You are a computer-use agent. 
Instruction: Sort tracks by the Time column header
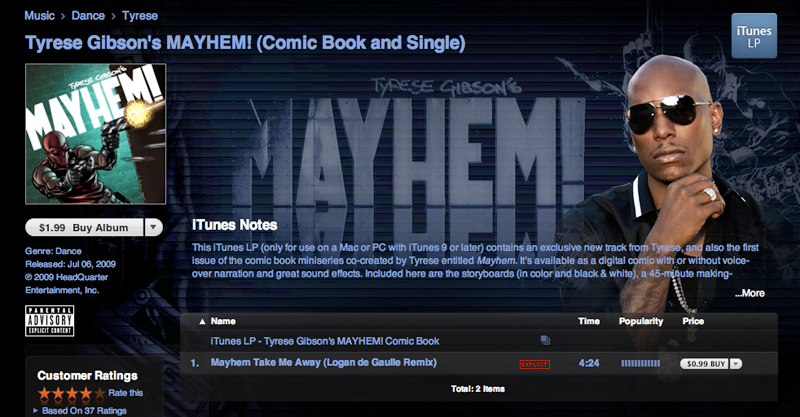[589, 321]
